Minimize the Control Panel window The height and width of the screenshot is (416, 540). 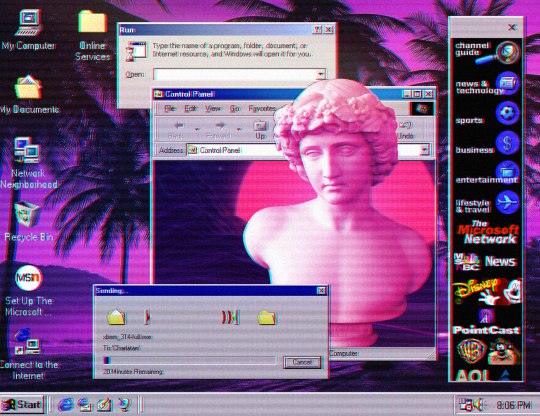click(x=407, y=94)
